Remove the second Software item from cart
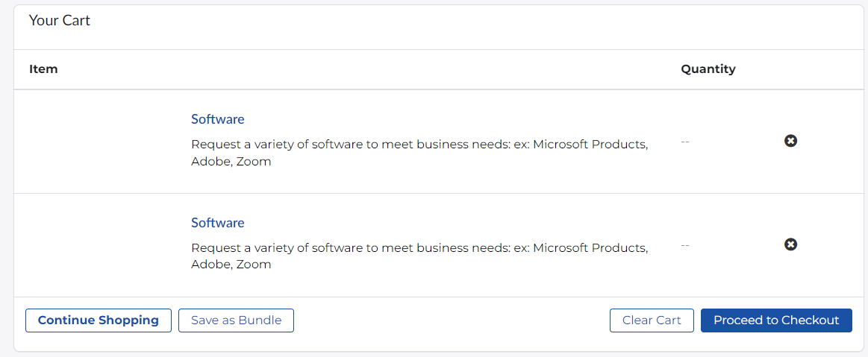This screenshot has width=868, height=357. [790, 244]
